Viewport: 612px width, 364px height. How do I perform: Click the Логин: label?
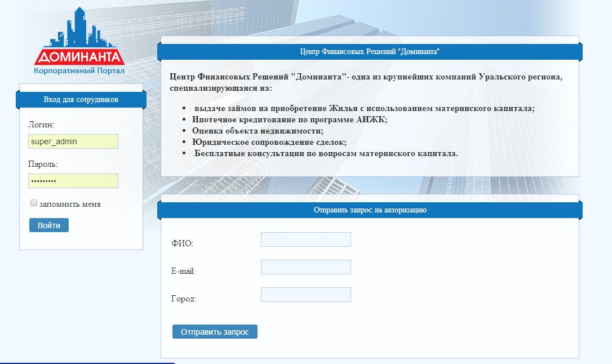41,125
